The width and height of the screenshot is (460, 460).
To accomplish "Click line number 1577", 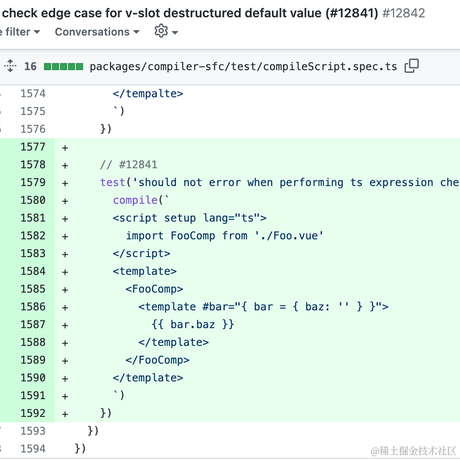I will [33, 147].
